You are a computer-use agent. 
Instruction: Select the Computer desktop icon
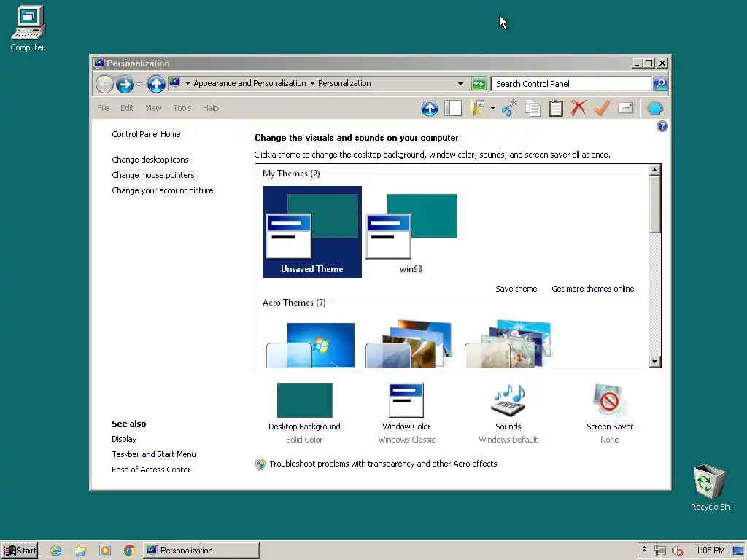point(28,28)
